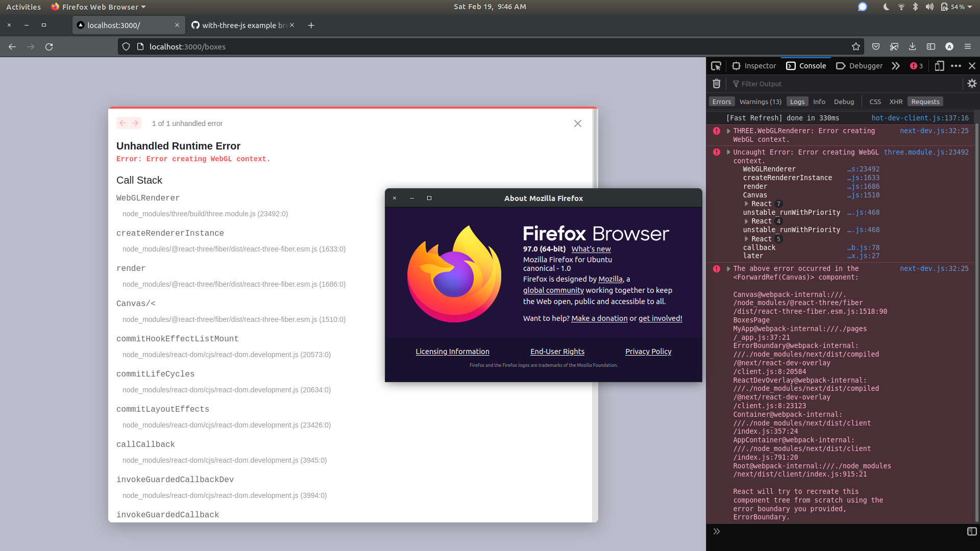The image size is (980, 551).
Task: Toggle the Errors filter in the console
Action: 722,102
